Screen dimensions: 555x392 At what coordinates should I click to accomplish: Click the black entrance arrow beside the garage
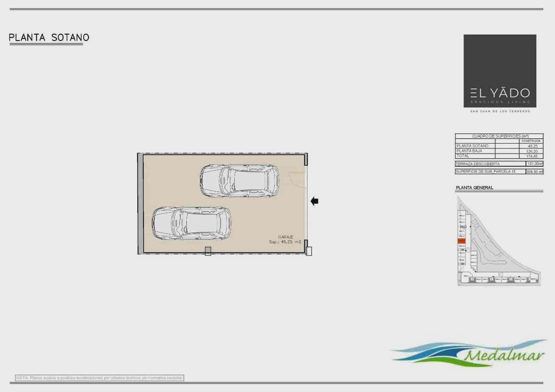[x=315, y=201]
